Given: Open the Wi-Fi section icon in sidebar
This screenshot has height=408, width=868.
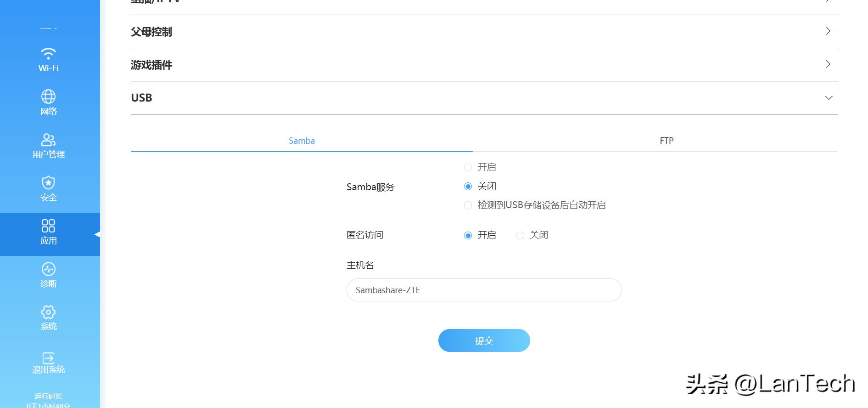Looking at the screenshot, I should pos(48,54).
